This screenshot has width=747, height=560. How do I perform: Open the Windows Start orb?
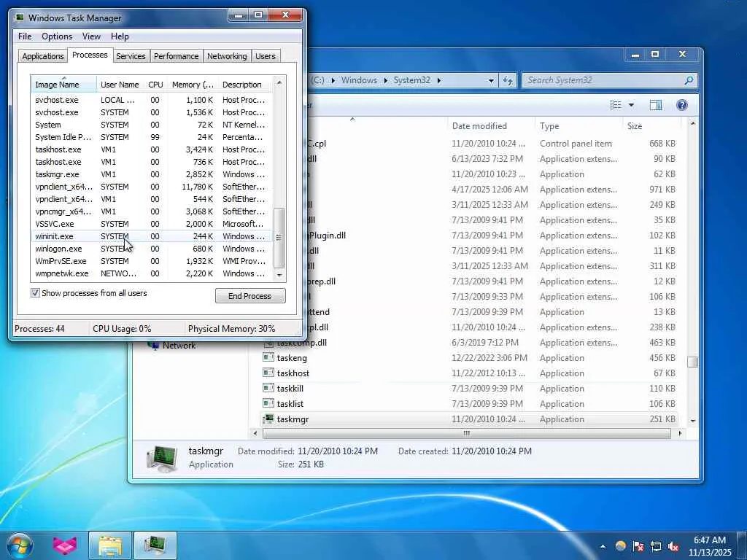point(20,545)
